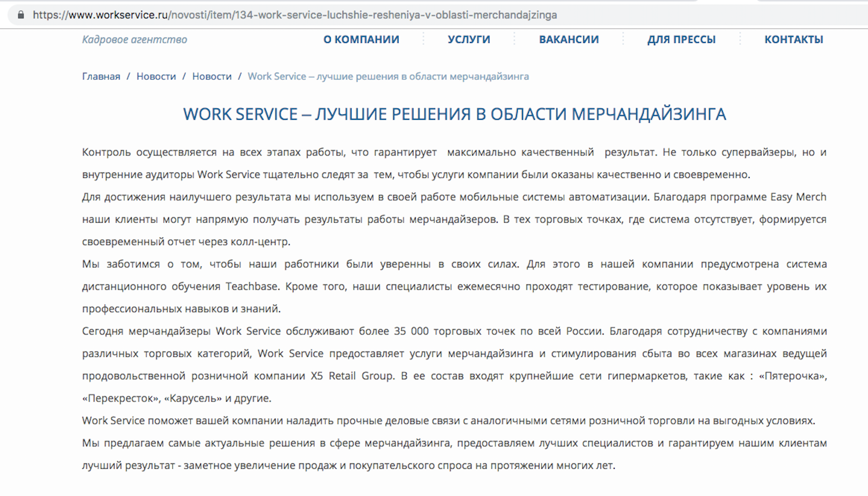Navigate to КОНТАКТЫ page
This screenshot has width=868, height=496.
coord(794,40)
